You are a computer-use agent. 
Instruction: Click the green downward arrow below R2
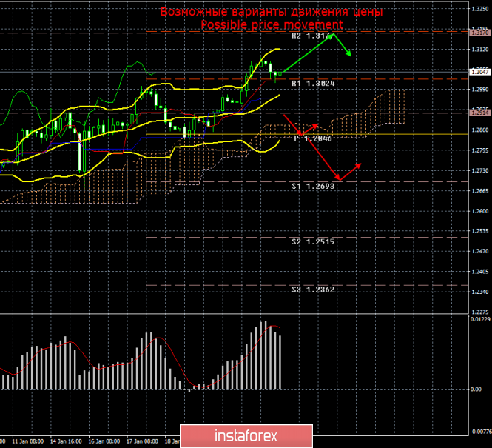[343, 45]
